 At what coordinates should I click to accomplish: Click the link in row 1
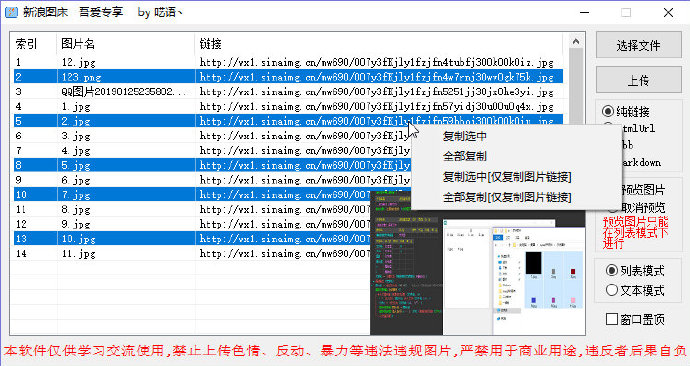[376, 62]
